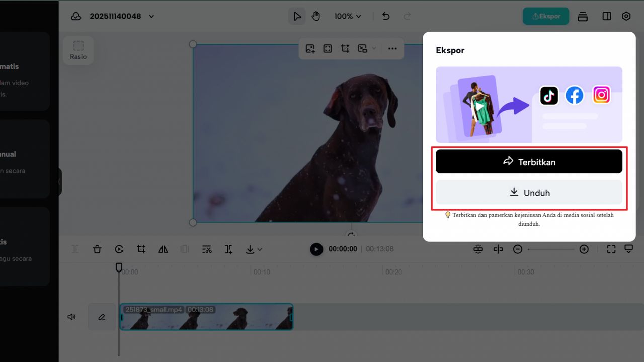Open the 100% zoom dropdown
This screenshot has height=362, width=644.
[x=348, y=16]
